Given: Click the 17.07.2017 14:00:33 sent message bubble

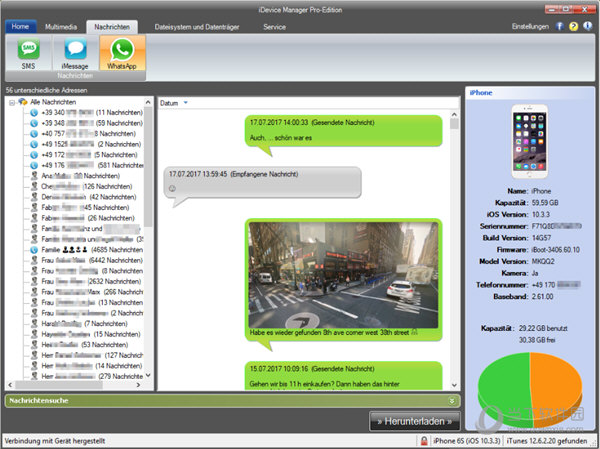Looking at the screenshot, I should [x=343, y=131].
